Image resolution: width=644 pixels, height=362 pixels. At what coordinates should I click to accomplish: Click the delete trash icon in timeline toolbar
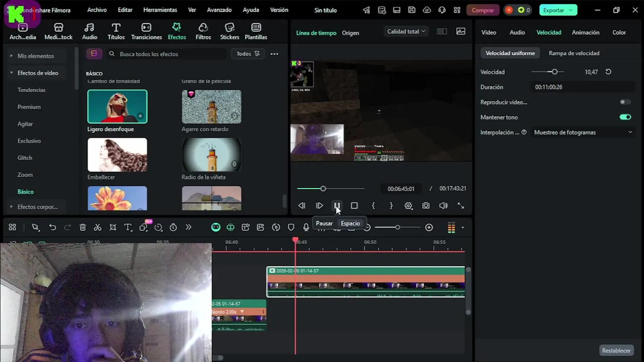point(83,228)
